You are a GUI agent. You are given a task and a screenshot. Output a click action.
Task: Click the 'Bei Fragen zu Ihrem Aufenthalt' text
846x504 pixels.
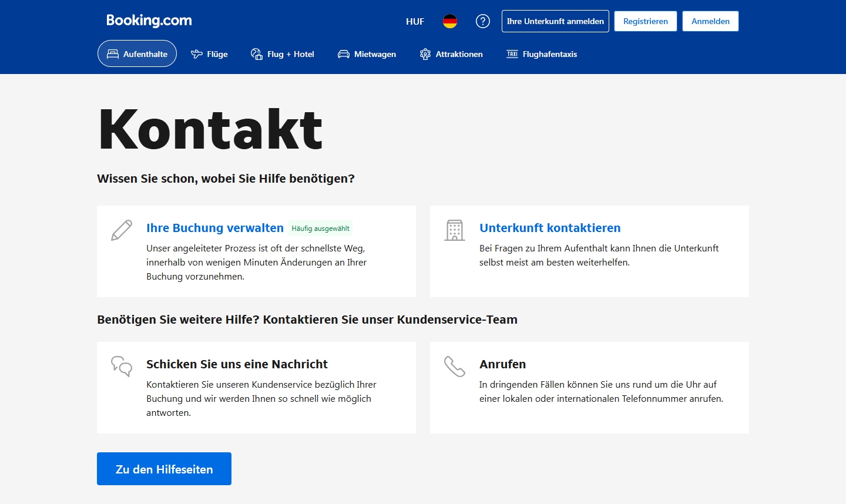599,256
